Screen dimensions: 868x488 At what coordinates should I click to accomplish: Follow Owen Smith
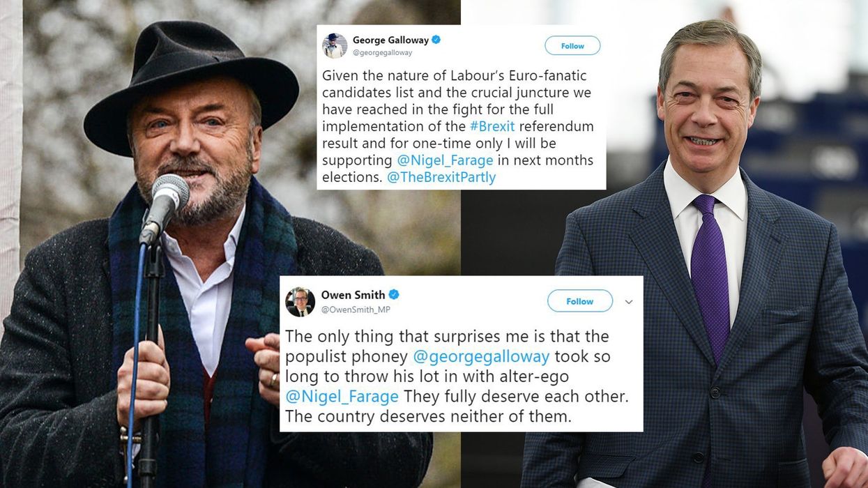(x=579, y=301)
